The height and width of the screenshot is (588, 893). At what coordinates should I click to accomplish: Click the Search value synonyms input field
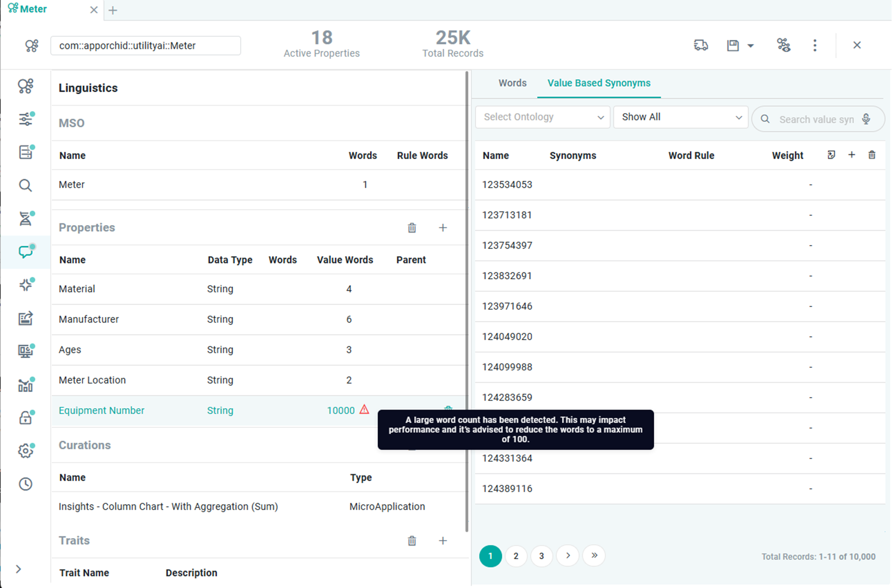(x=816, y=119)
